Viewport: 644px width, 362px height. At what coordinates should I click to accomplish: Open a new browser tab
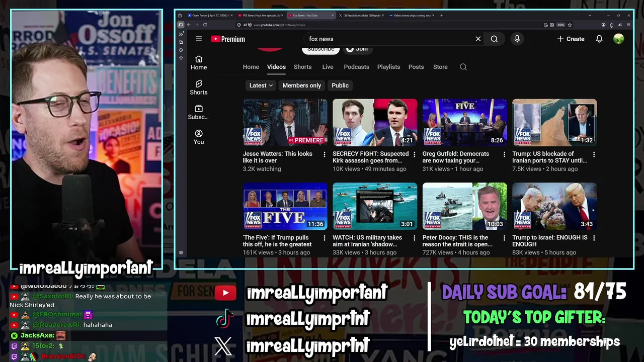[442, 16]
